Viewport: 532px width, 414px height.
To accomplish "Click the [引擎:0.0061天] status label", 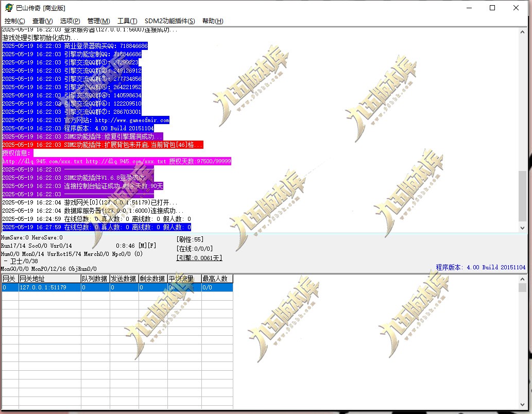I will click(199, 258).
